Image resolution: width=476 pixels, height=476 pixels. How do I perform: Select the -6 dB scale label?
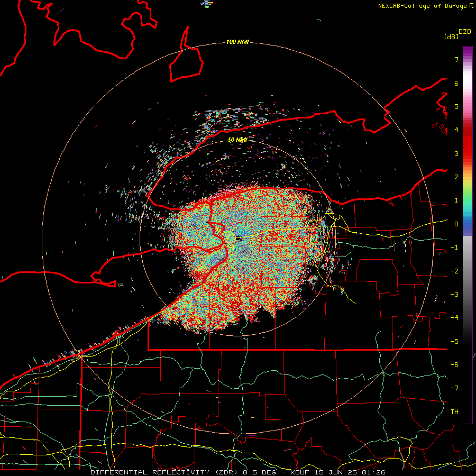click(454, 365)
